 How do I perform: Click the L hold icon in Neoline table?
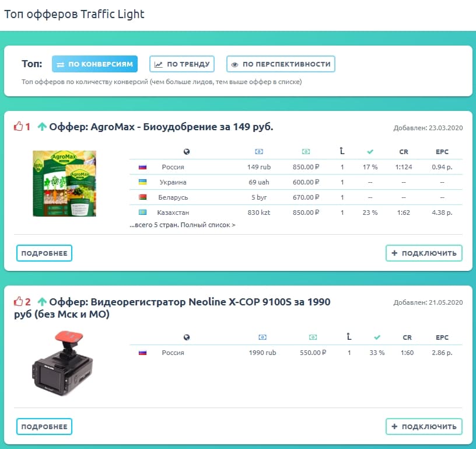(349, 336)
